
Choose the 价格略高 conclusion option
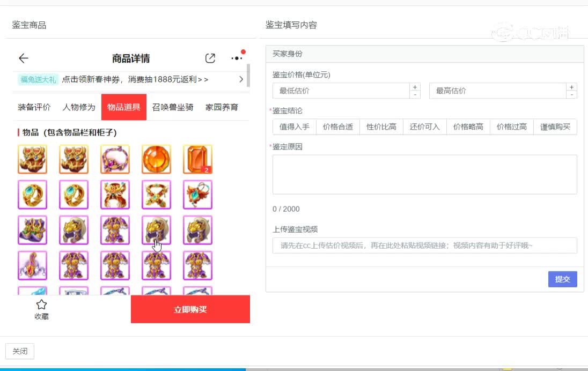468,127
